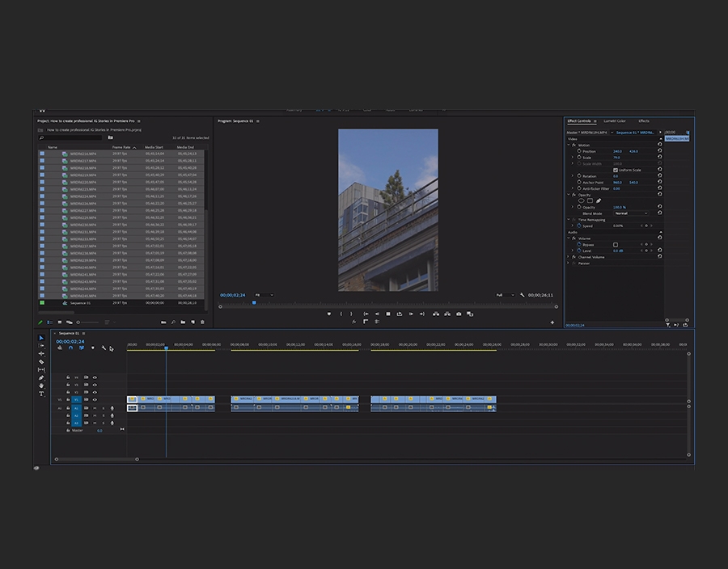728x569 pixels.
Task: Add a marker in the Program monitor
Action: [329, 314]
